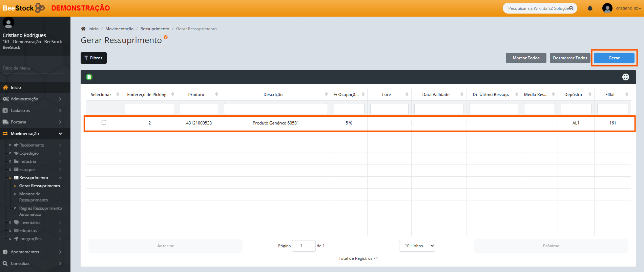
Task: Open Monitor de Ressuprimento in sidebar
Action: (34, 197)
